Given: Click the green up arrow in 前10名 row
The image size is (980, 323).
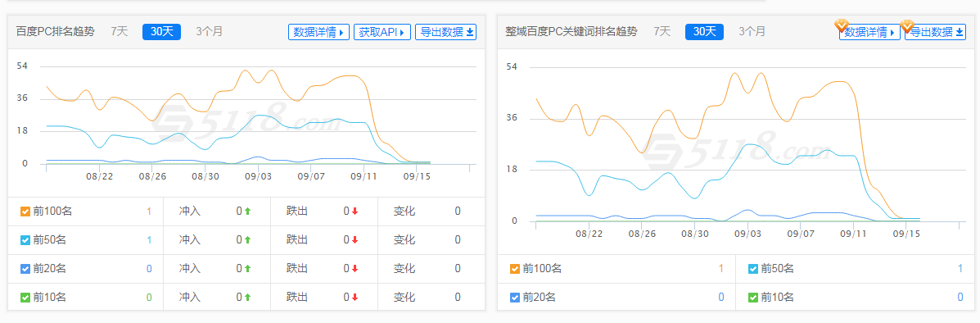Looking at the screenshot, I should (247, 298).
